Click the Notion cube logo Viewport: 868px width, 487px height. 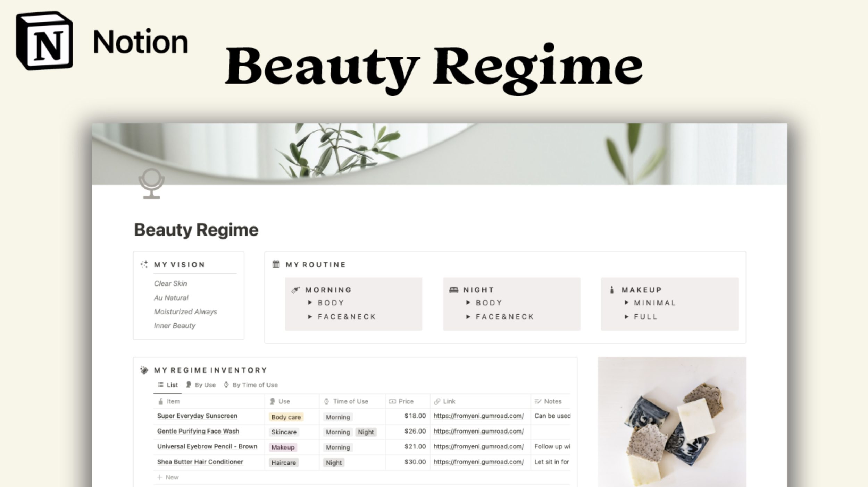click(44, 41)
